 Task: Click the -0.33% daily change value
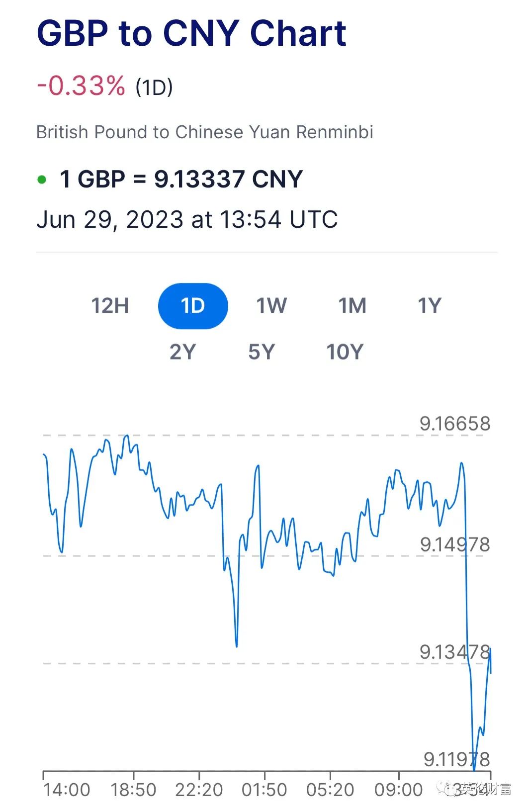click(81, 86)
